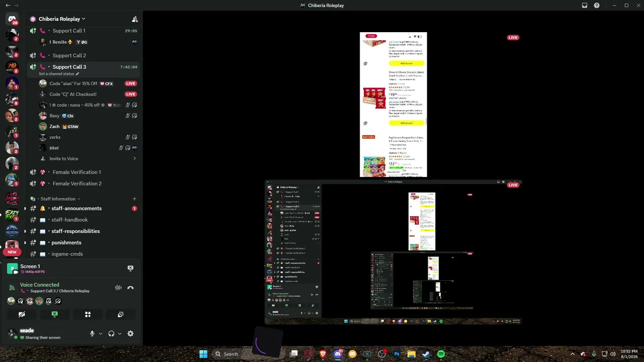This screenshot has height=362, width=644.
Task: Join Female Verification 2 voice channel
Action: (x=83, y=184)
